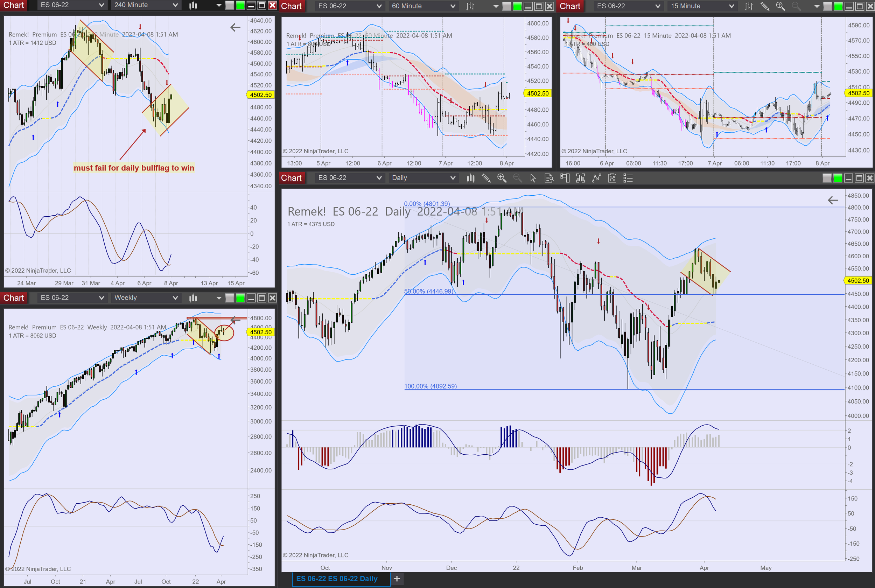Viewport: 875px width, 588px height.
Task: Click the red Chart button on Weekly window
Action: click(14, 298)
